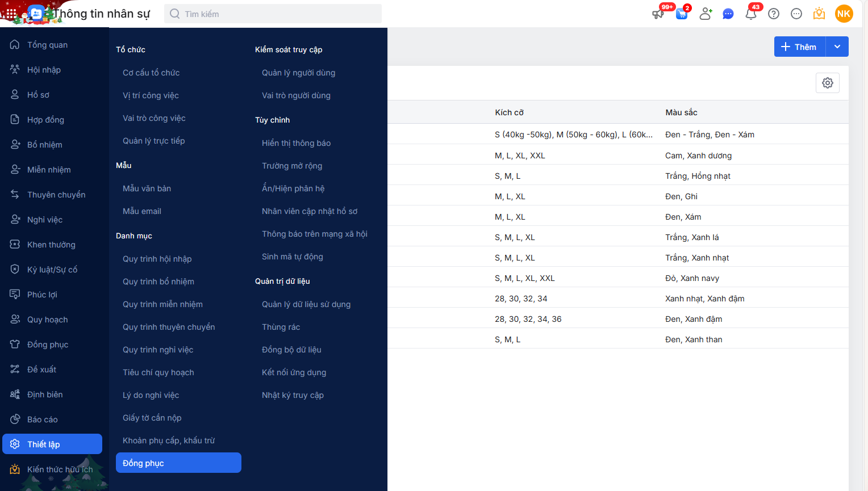The width and height of the screenshot is (868, 491).
Task: Open the notifications bell
Action: [751, 14]
